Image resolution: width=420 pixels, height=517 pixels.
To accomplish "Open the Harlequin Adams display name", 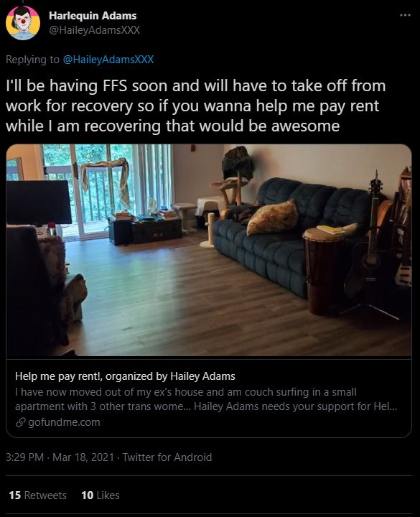I will (x=93, y=16).
